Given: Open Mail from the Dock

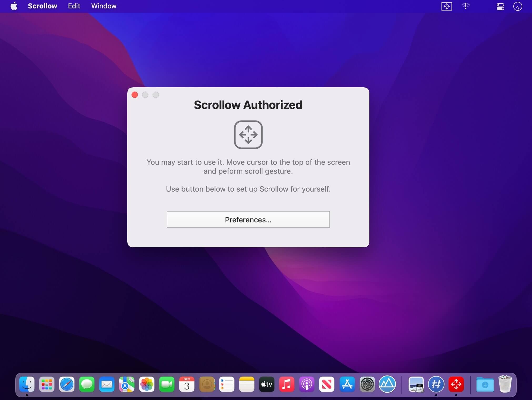Looking at the screenshot, I should [x=107, y=384].
